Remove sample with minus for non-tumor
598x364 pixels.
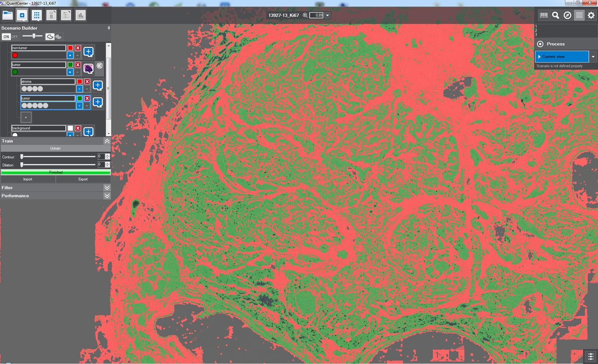point(77,55)
